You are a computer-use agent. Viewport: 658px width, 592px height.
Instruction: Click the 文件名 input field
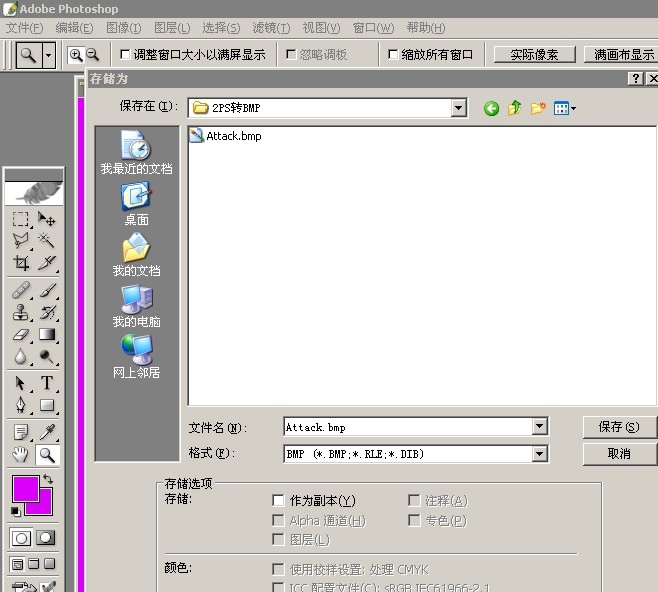click(x=408, y=427)
